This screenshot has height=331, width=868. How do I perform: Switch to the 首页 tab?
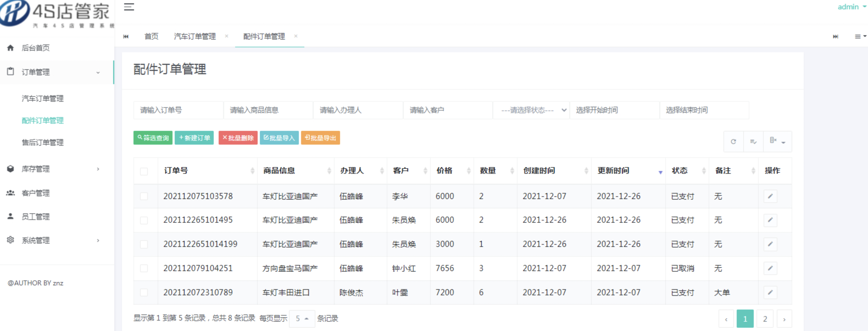click(151, 37)
